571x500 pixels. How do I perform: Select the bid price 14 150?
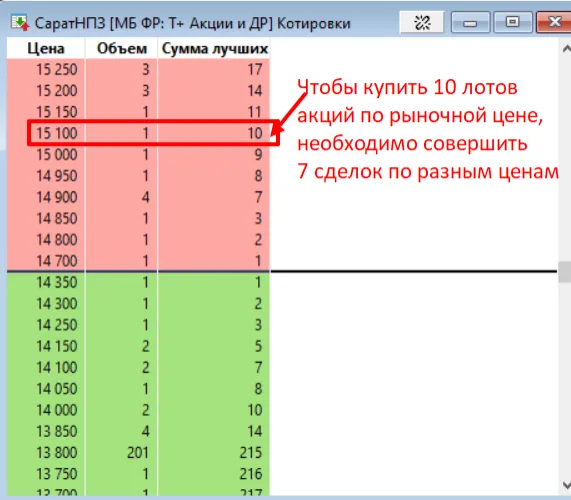pyautogui.click(x=57, y=346)
